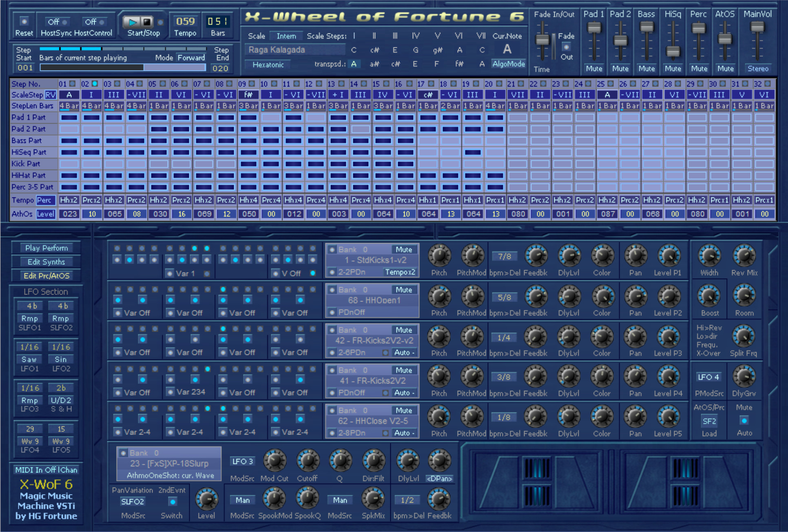Turn the Level P5 knob

[x=668, y=417]
